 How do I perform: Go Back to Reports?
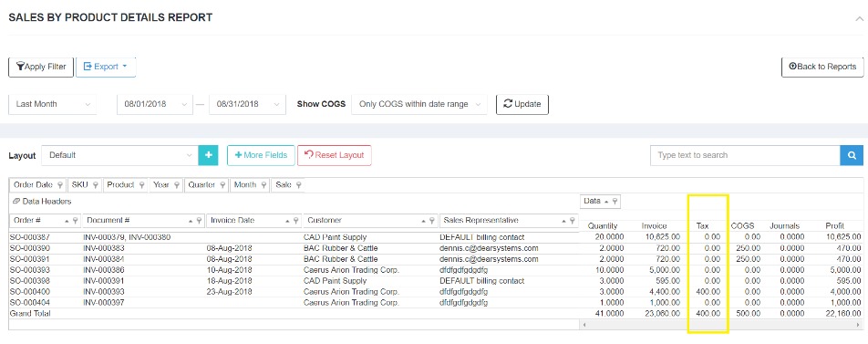(x=822, y=67)
